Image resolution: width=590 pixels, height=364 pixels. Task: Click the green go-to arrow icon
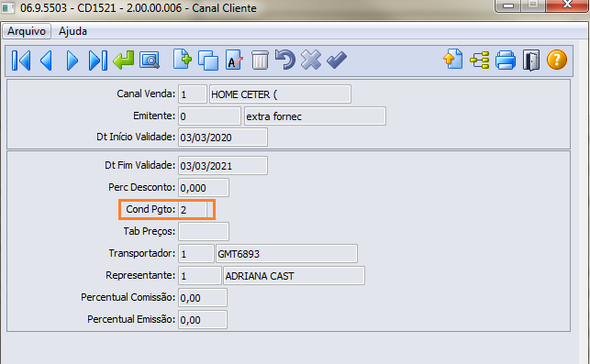coord(124,61)
